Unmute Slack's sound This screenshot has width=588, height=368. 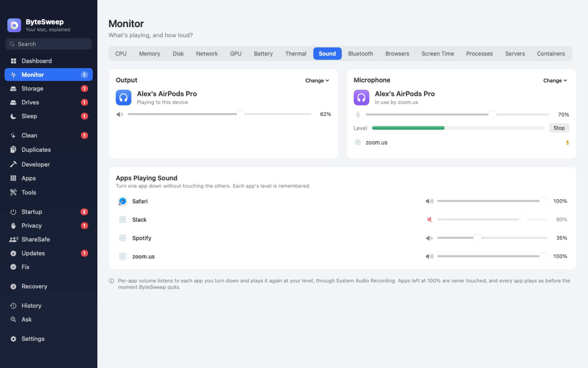tap(429, 219)
